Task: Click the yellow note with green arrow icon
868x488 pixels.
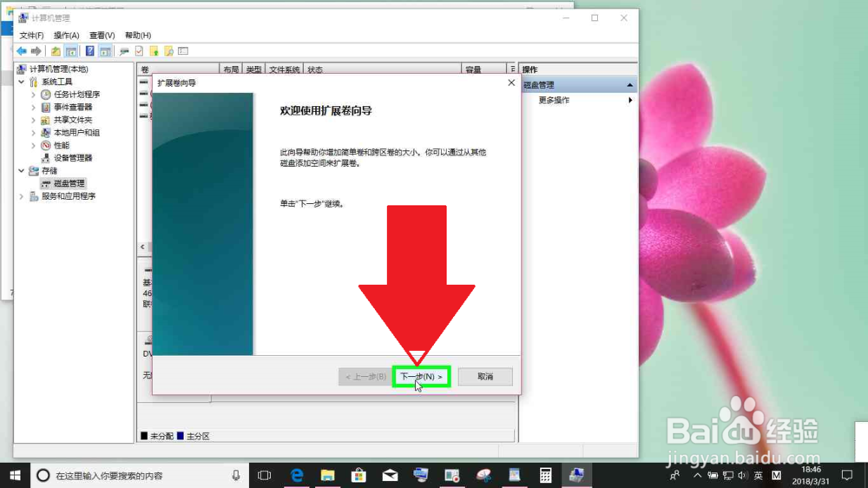Action: click(x=154, y=51)
